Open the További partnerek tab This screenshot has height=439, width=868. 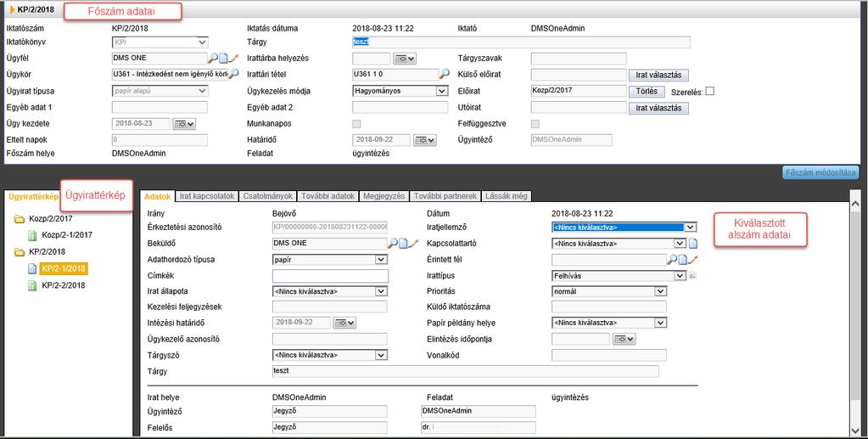[x=445, y=196]
